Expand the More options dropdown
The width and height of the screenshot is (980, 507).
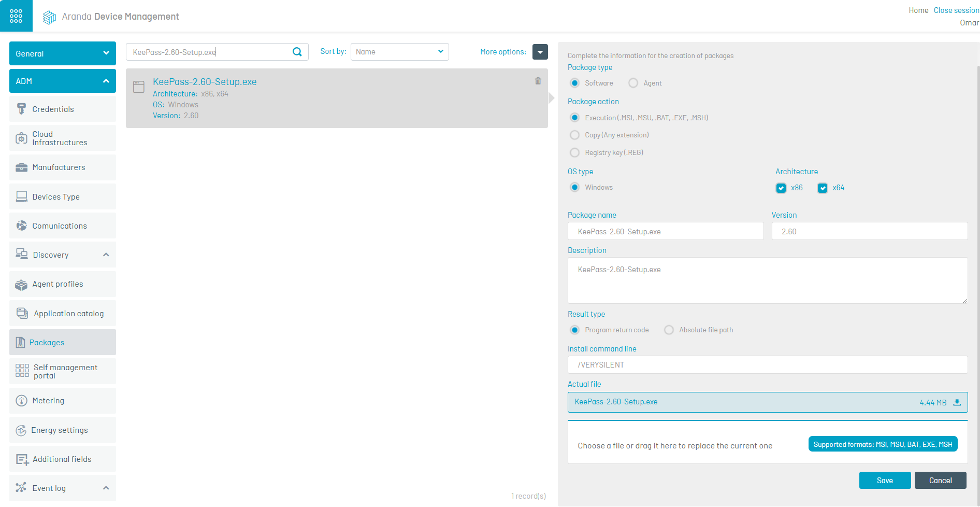click(540, 52)
